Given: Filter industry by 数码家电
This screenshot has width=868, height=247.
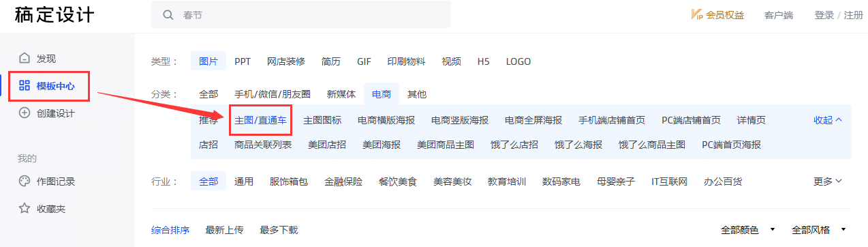Looking at the screenshot, I should pyautogui.click(x=561, y=181).
